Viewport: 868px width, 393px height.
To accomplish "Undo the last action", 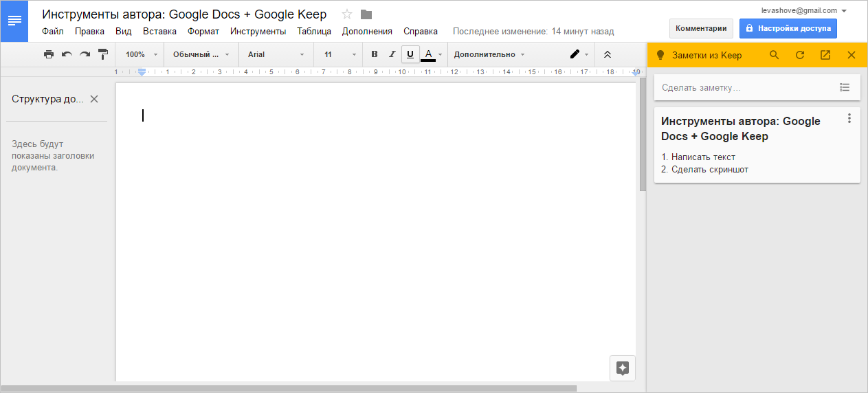I will click(67, 54).
